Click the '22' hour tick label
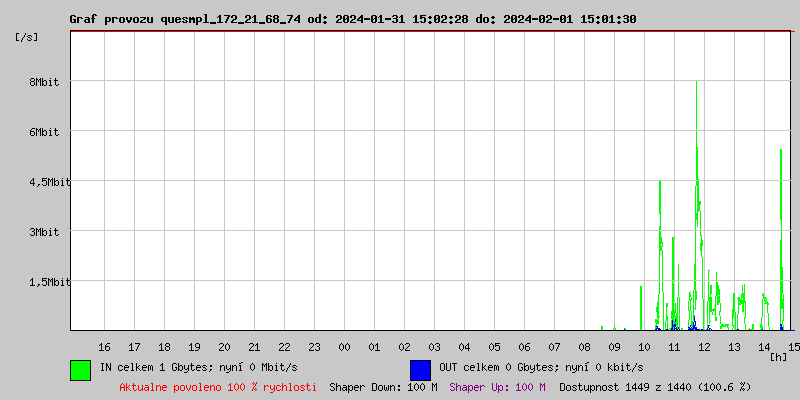800x400 pixels. 284,347
